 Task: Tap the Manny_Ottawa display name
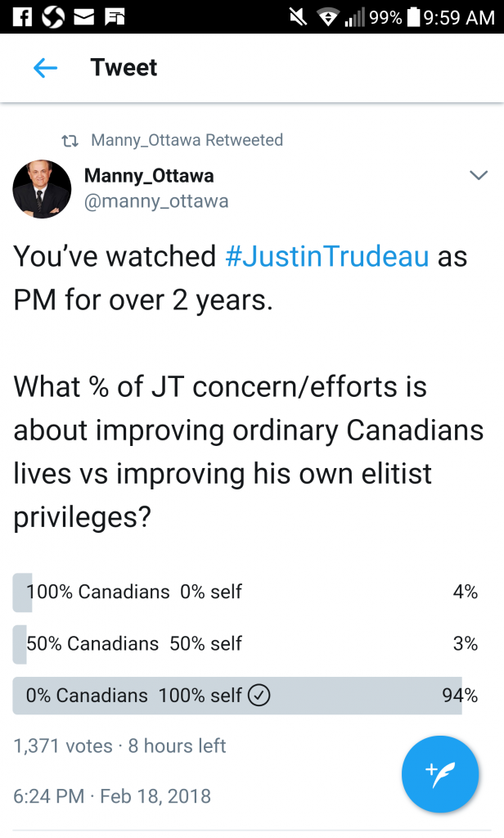pos(149,176)
